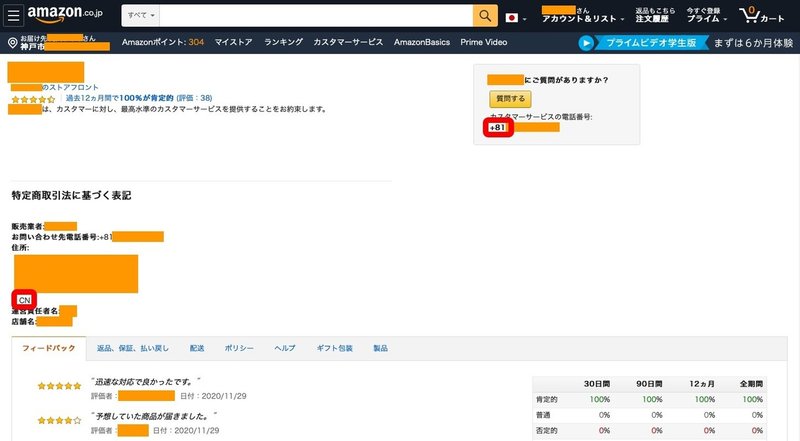The height and width of the screenshot is (441, 800).
Task: Switch to 返品、保証、払い戻し tab
Action: (133, 348)
